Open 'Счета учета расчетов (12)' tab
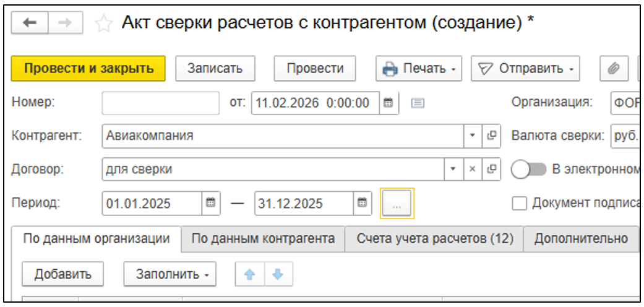 pos(435,239)
